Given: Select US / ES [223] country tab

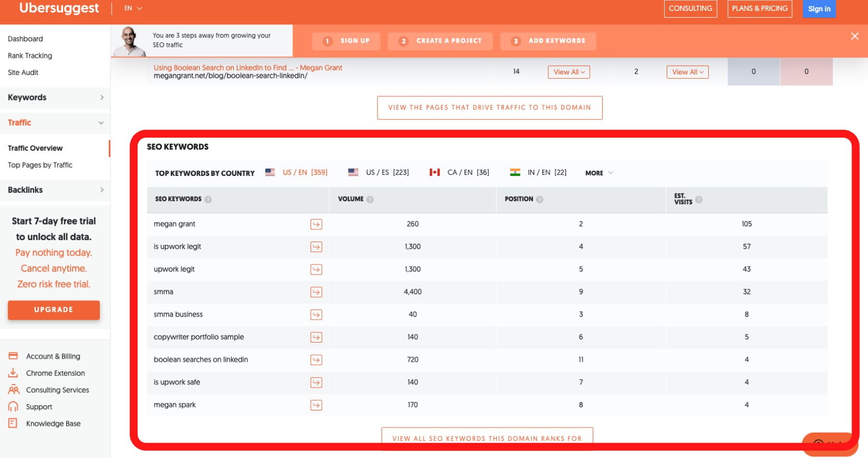Looking at the screenshot, I should point(379,172).
